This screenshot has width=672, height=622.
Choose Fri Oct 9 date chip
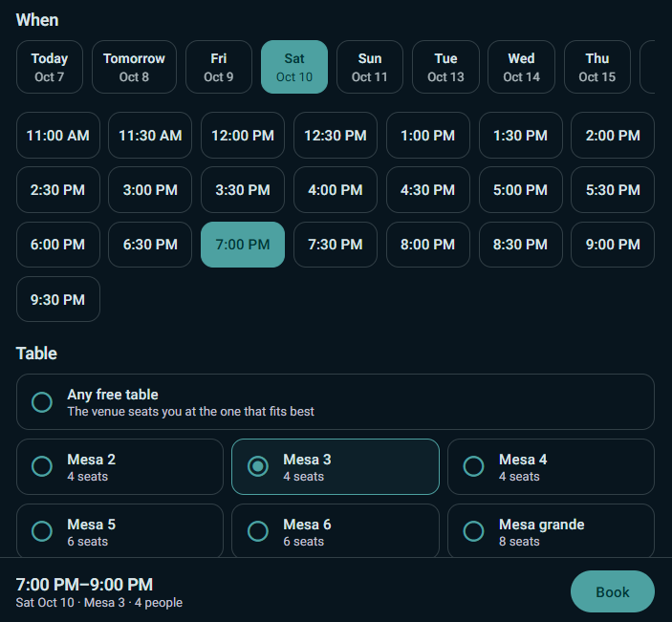tap(219, 67)
